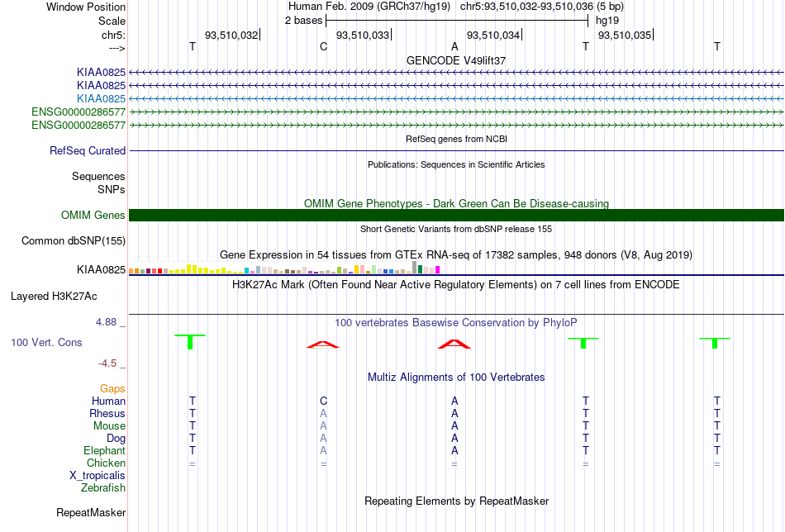Viewport: 785px width, 532px height.
Task: Click the horizontal scale bar line
Action: click(x=457, y=21)
